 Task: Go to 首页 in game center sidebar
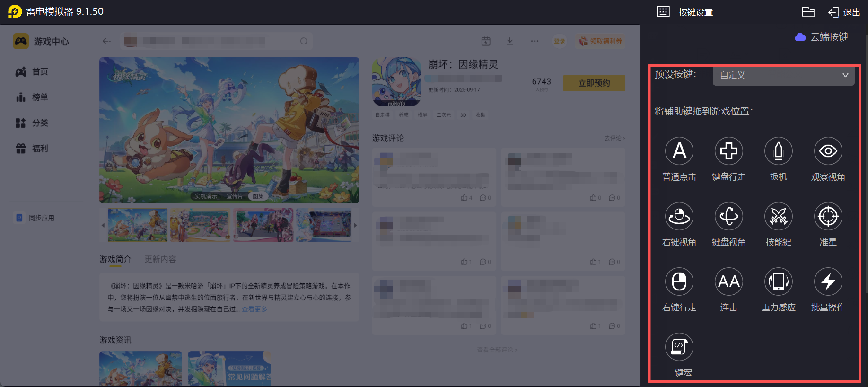click(x=32, y=71)
